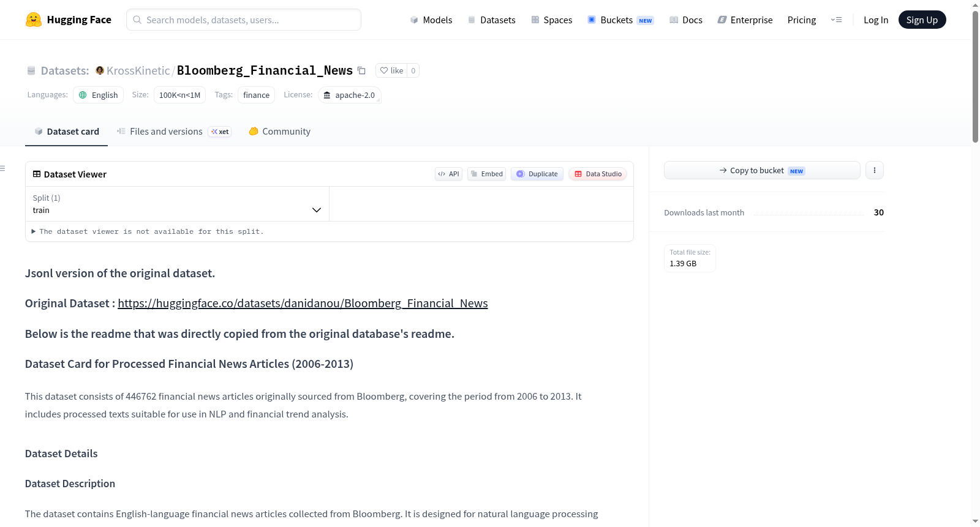Open the apache-2.0 license tag
Image resolution: width=980 pixels, height=527 pixels.
[x=349, y=95]
